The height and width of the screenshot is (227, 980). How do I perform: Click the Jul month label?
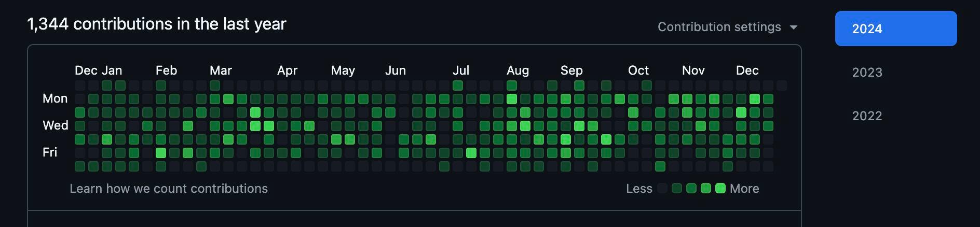pyautogui.click(x=461, y=70)
